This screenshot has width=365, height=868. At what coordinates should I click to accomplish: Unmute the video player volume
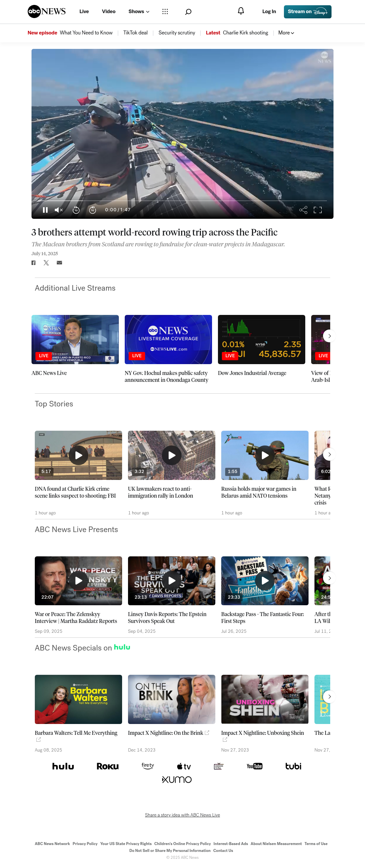click(59, 210)
